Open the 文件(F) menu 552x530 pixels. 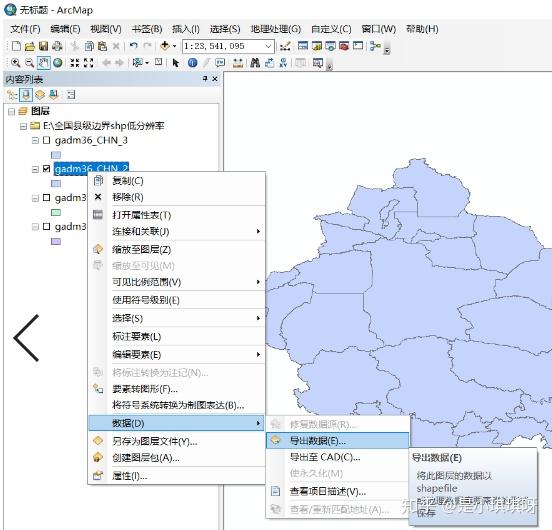(x=25, y=29)
